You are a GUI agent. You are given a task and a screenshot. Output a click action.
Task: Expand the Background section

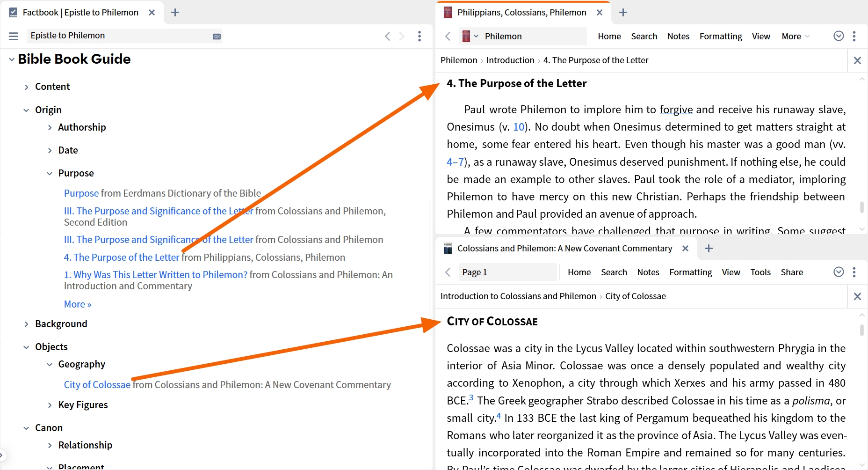point(26,324)
